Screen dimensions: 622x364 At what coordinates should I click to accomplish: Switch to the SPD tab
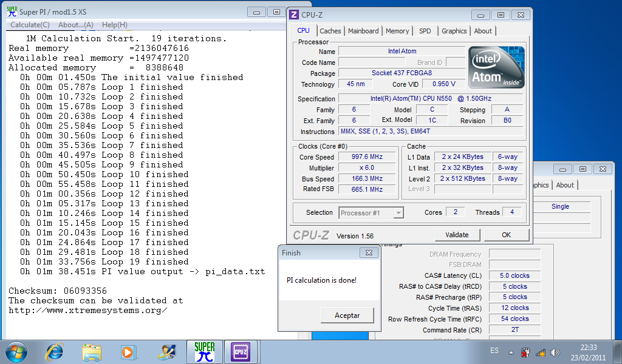click(x=425, y=31)
